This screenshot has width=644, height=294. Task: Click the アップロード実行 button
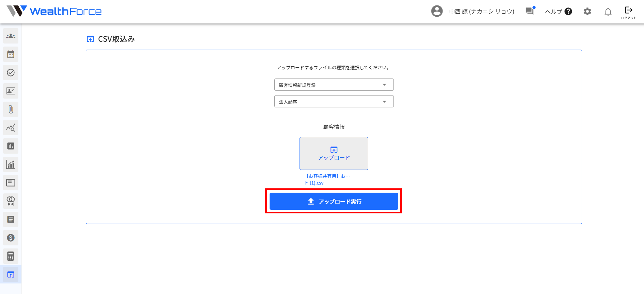click(334, 201)
